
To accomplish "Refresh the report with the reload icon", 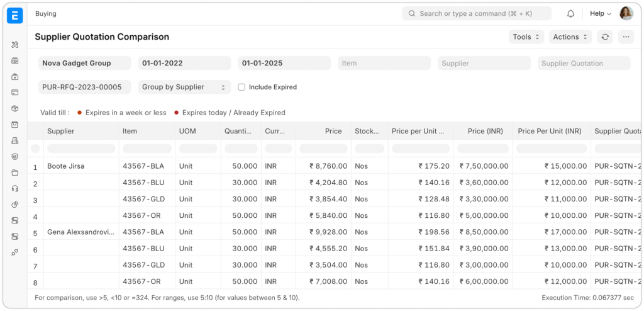I will click(604, 37).
